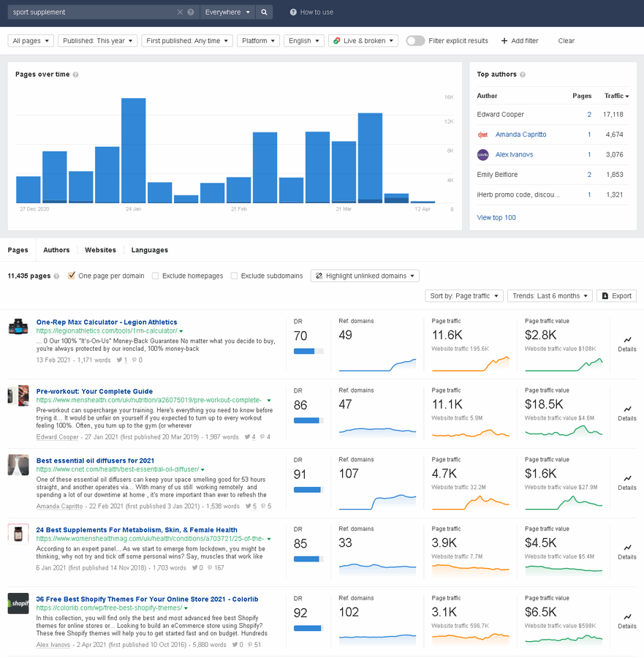Switch to the Authors tab
Viewport: 644px width, 658px height.
point(56,250)
